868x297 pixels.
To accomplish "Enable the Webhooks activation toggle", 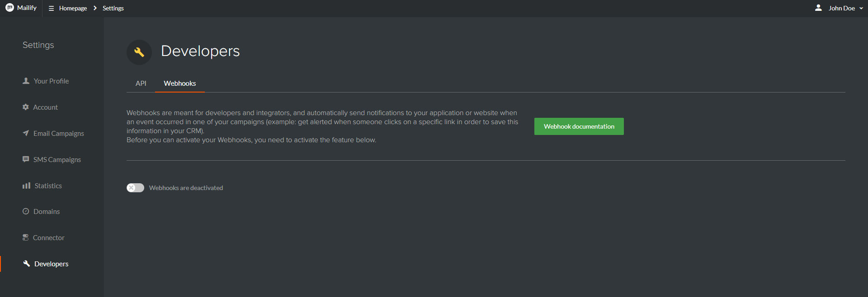I will click(x=135, y=188).
